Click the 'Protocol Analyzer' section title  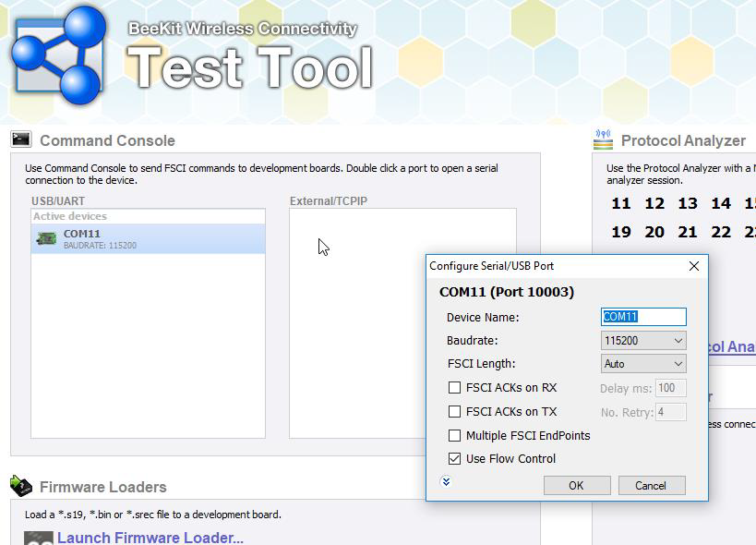pyautogui.click(x=683, y=140)
